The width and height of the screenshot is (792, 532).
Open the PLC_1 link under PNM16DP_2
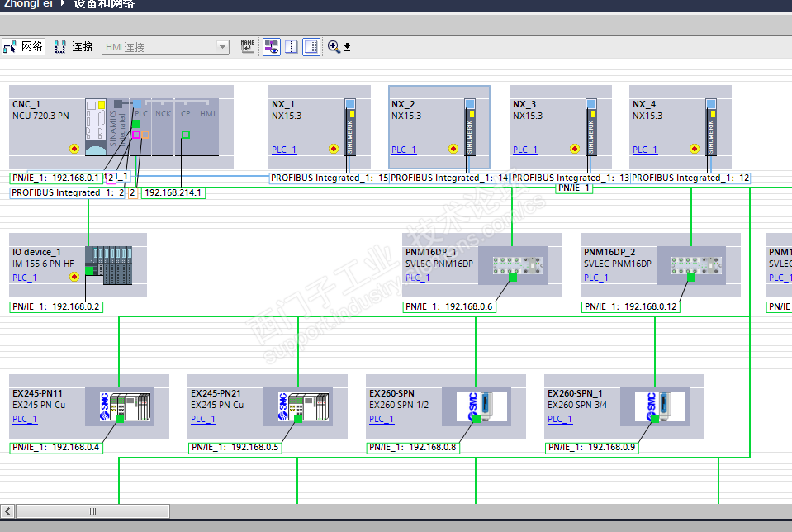[x=596, y=278]
